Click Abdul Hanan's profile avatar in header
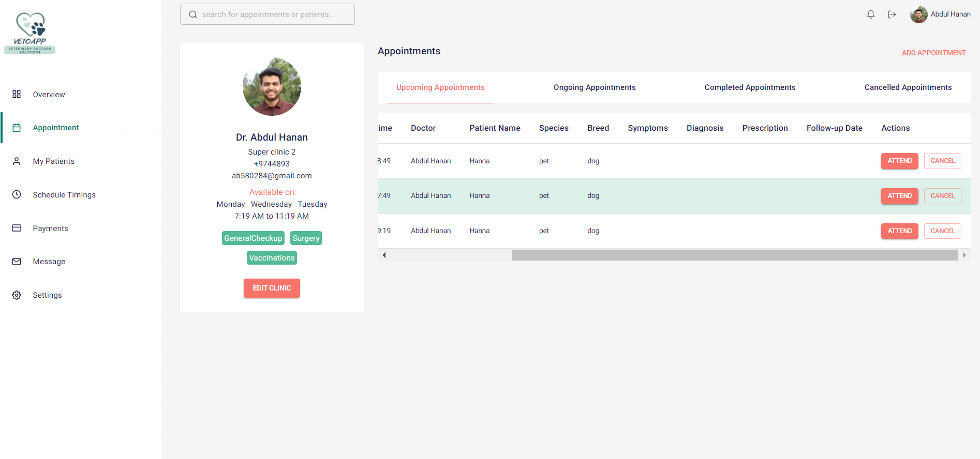 918,14
